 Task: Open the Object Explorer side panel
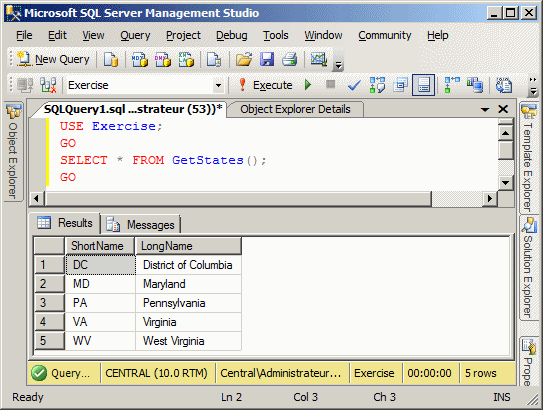pos(13,151)
